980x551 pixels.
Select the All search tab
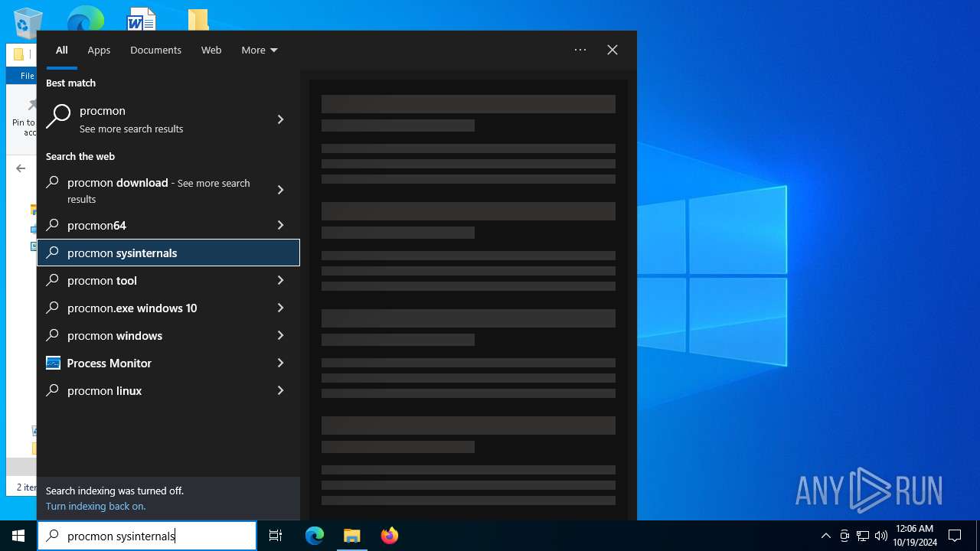point(62,50)
